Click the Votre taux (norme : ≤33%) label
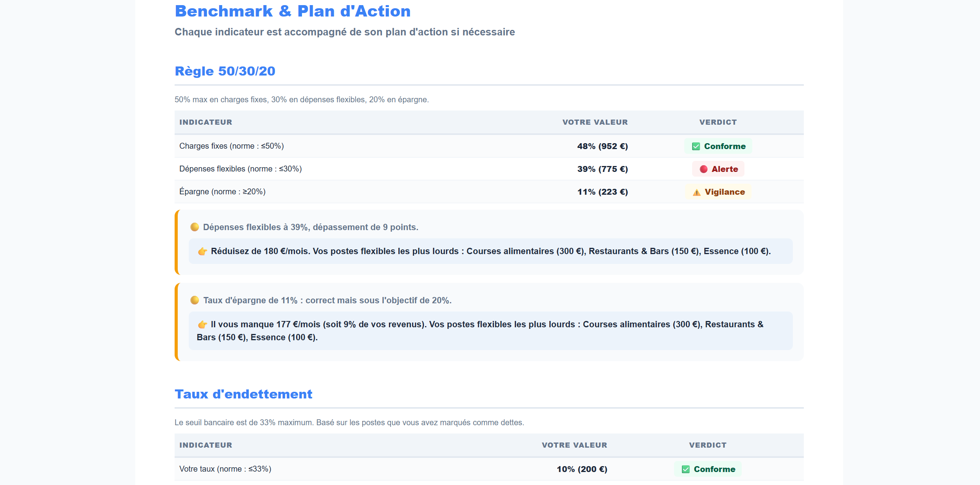The height and width of the screenshot is (485, 980). tap(225, 469)
